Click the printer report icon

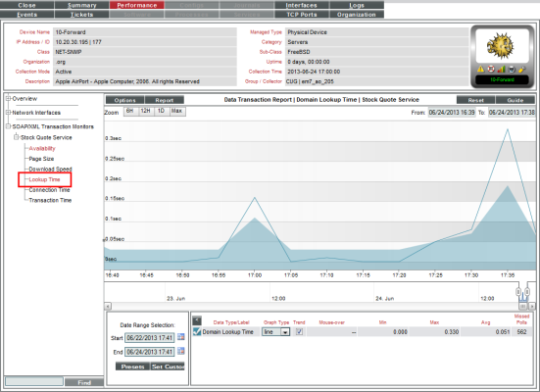512,70
